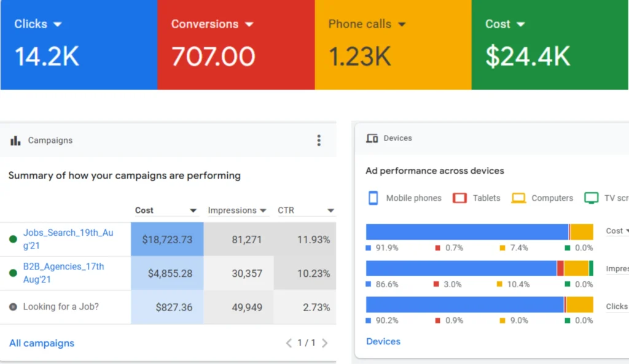Click the All campaigns link
Screen dimensions: 629x364
[42, 343]
